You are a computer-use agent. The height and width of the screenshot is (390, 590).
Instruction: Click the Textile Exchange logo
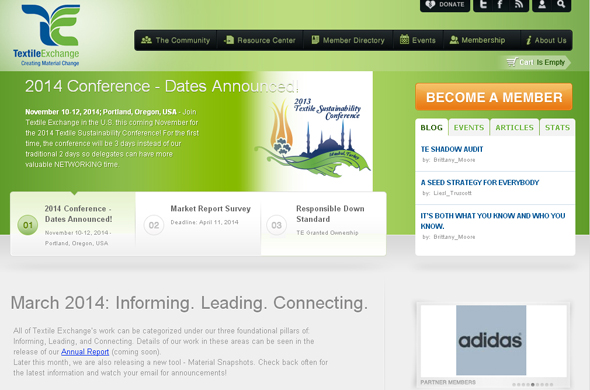(50, 35)
